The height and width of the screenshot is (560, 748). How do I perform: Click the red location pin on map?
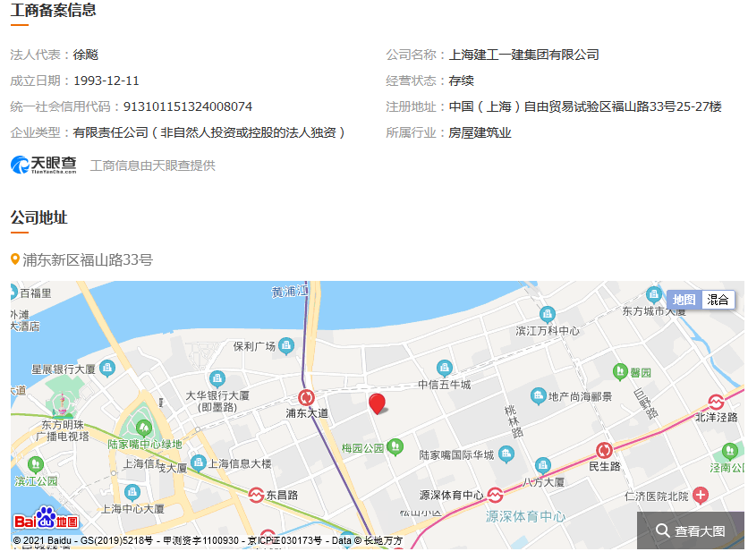click(377, 403)
